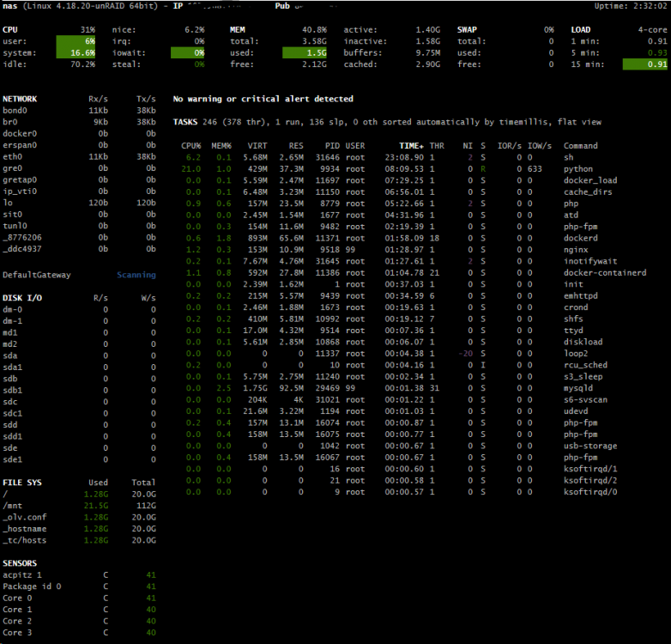
Task: Click the LOAD section header
Action: click(581, 29)
